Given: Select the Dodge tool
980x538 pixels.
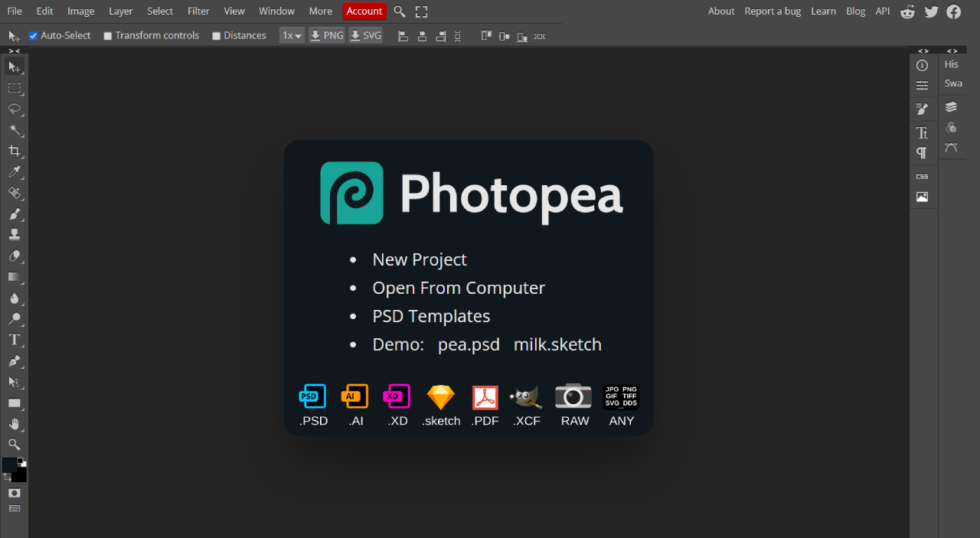Looking at the screenshot, I should (14, 318).
